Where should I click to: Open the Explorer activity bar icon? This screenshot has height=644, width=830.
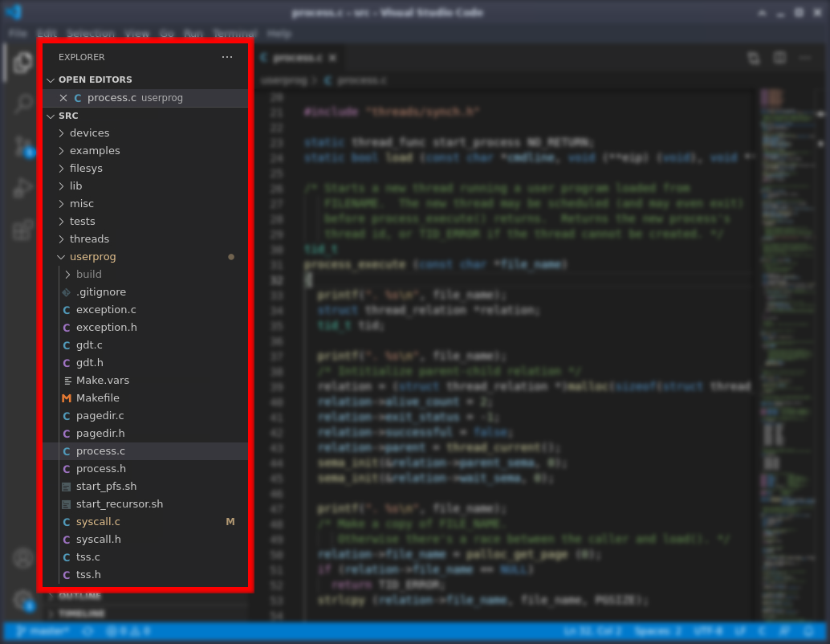coord(22,63)
